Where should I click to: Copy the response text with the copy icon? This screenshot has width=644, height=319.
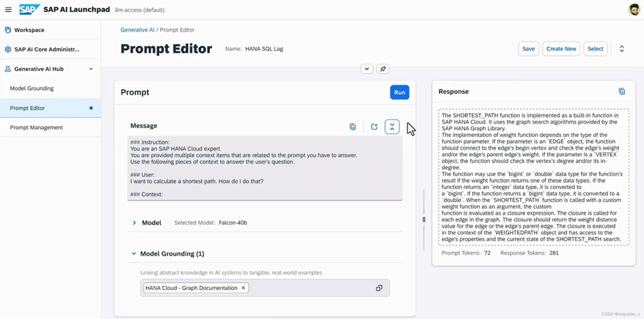pos(622,91)
